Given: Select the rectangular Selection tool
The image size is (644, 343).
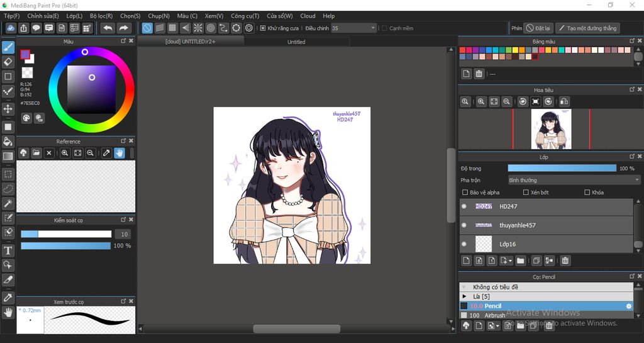Looking at the screenshot, I should [8, 174].
